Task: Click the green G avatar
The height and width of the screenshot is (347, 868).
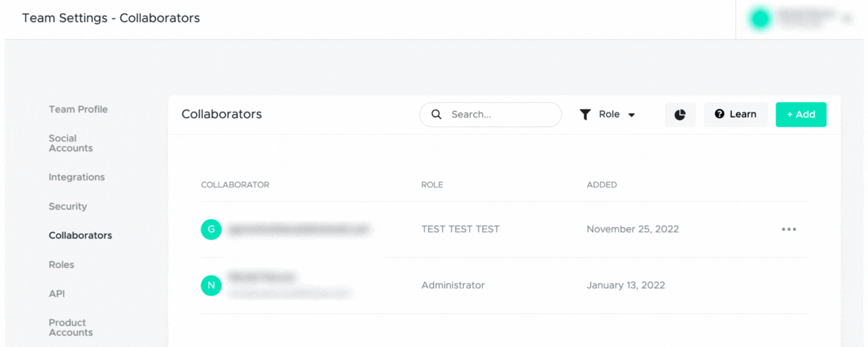Action: coord(211,229)
